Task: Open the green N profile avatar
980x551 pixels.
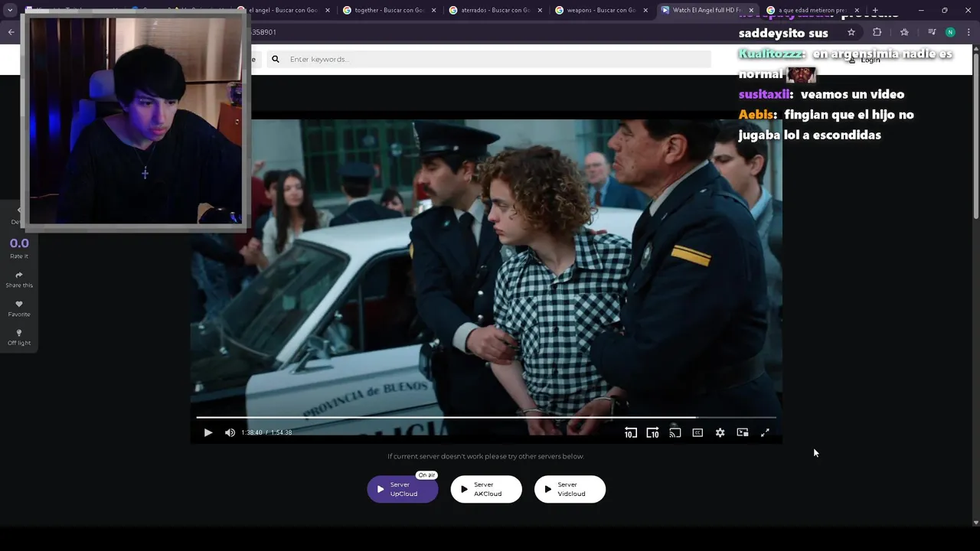Action: [950, 32]
